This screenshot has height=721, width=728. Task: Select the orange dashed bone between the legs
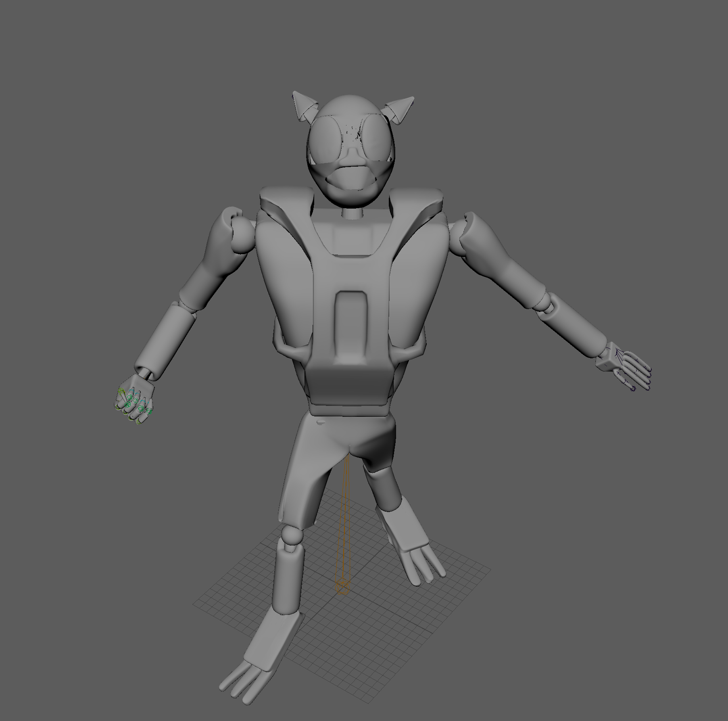(344, 518)
